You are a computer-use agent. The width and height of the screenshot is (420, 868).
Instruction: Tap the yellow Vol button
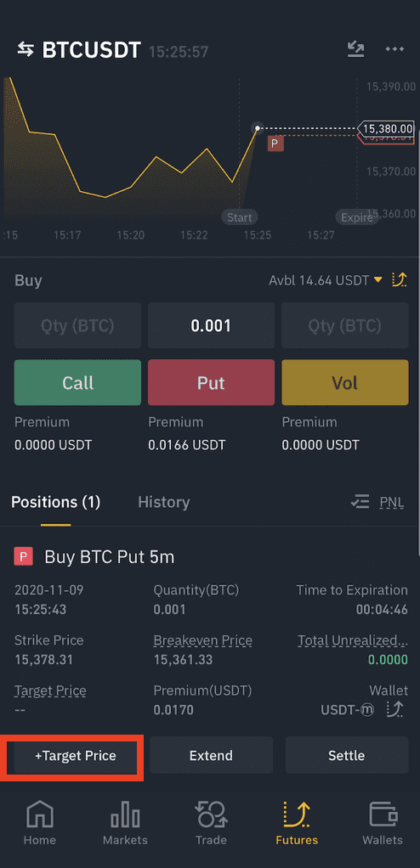345,382
